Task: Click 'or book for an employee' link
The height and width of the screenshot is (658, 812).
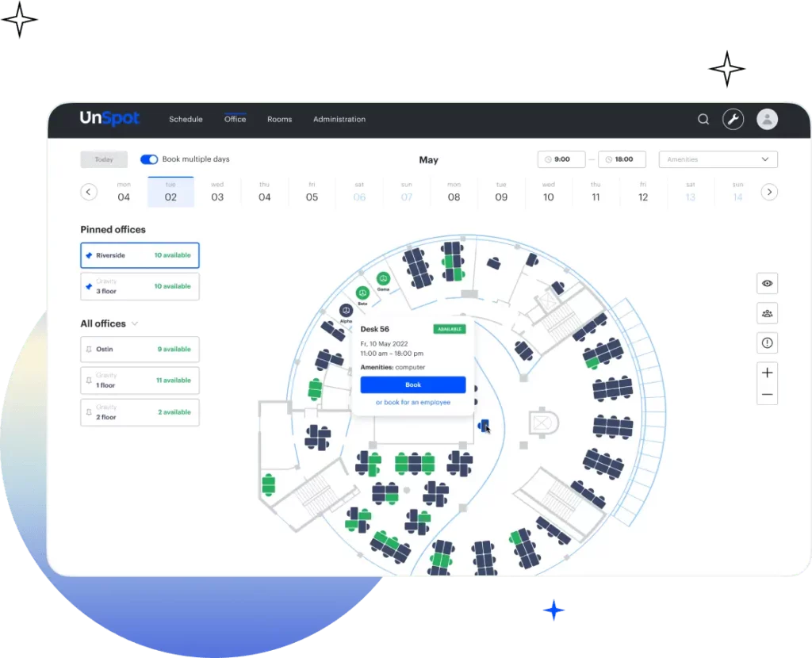Action: (x=412, y=402)
